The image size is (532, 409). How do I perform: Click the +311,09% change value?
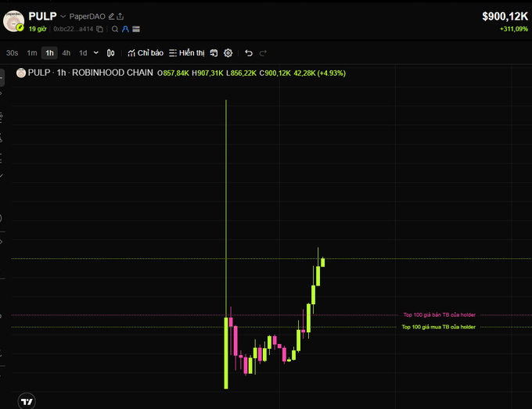514,29
